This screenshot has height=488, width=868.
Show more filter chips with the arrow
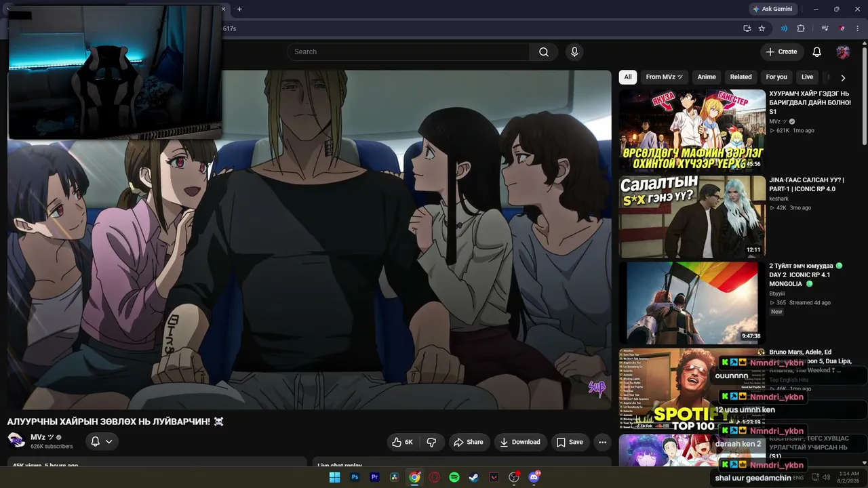843,77
